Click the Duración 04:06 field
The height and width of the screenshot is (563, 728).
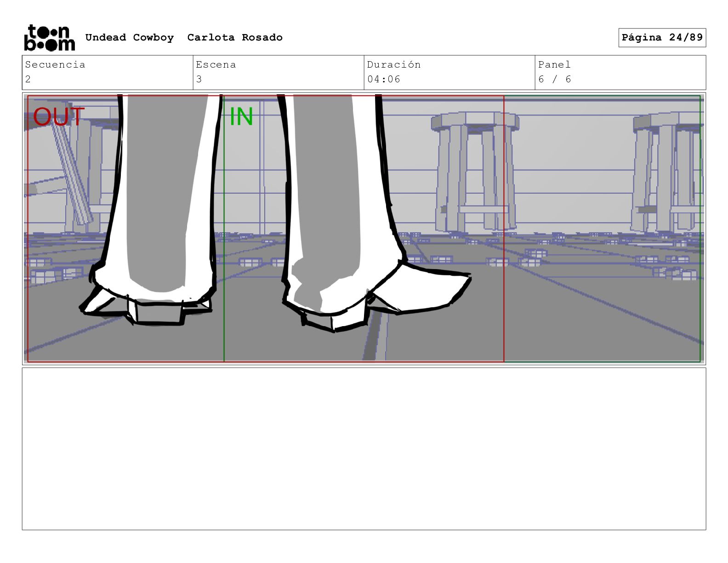coord(449,72)
